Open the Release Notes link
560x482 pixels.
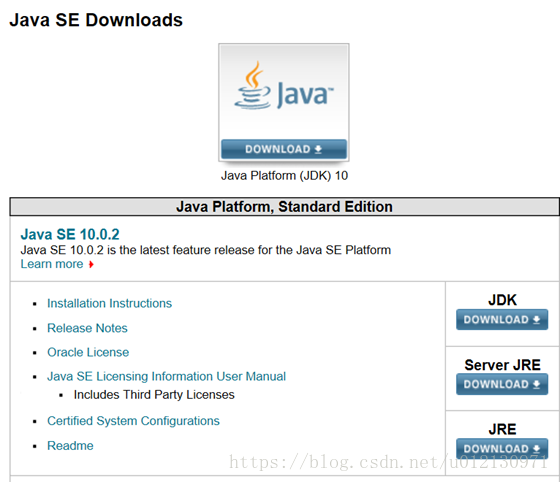click(87, 328)
